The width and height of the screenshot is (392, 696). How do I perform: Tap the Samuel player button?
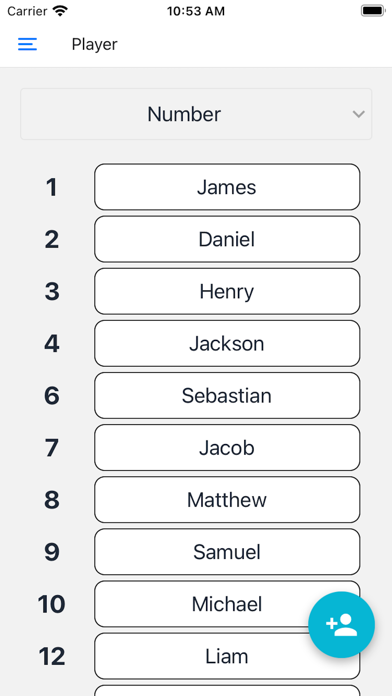click(227, 552)
